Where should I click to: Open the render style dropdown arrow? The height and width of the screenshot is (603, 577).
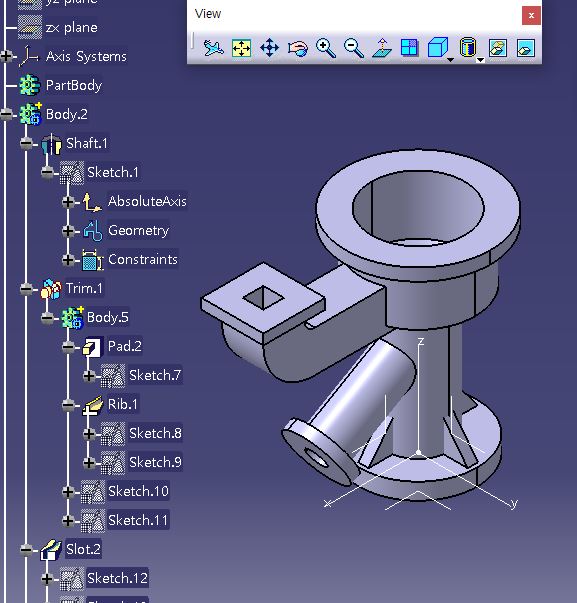[x=480, y=60]
